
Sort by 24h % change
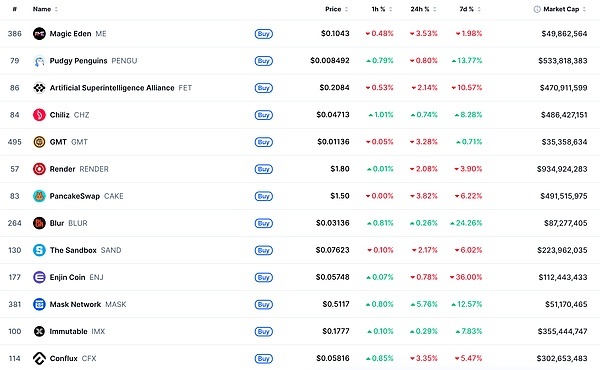[423, 9]
